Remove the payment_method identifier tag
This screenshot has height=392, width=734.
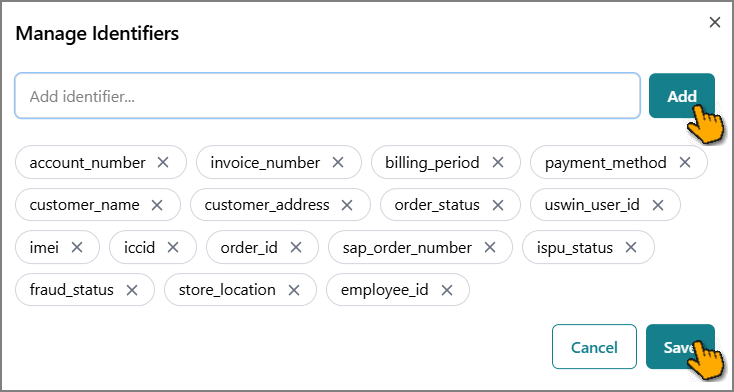(685, 163)
